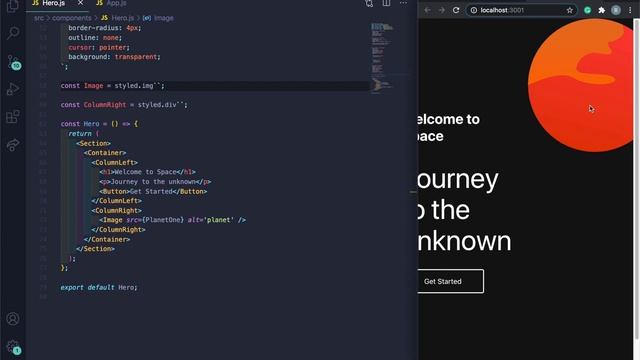
Task: Click the code minimap preview
Action: click(382, 58)
